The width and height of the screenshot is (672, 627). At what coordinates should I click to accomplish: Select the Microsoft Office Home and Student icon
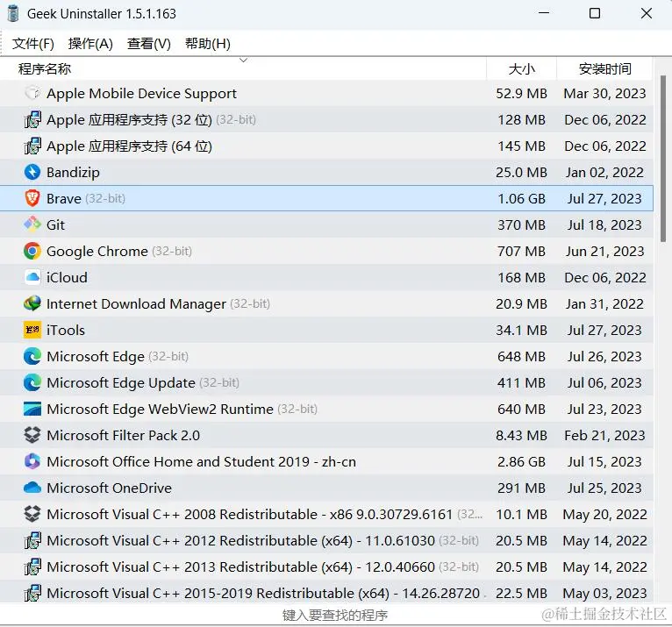coord(32,461)
